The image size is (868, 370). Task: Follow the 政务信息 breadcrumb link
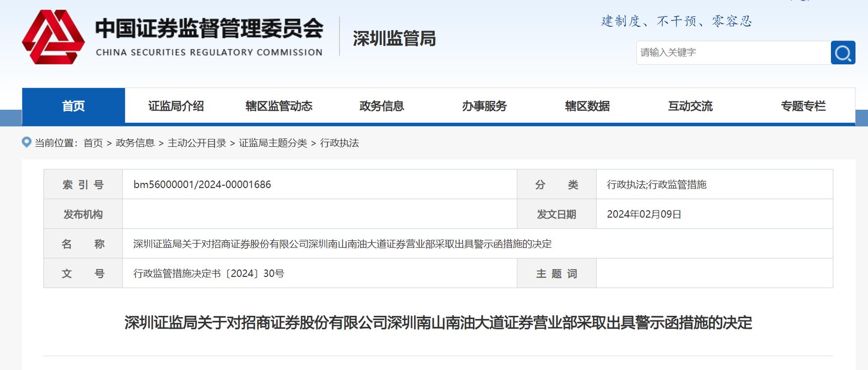tap(135, 143)
